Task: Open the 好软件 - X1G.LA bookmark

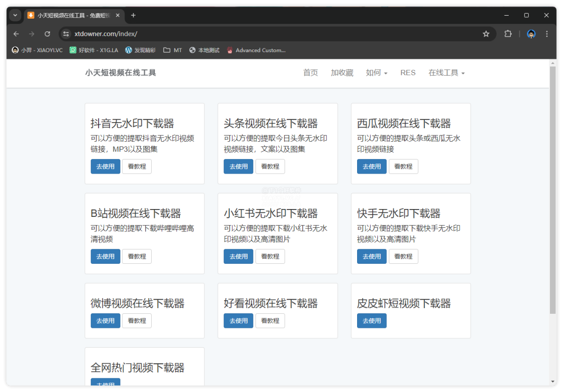Action: click(94, 51)
